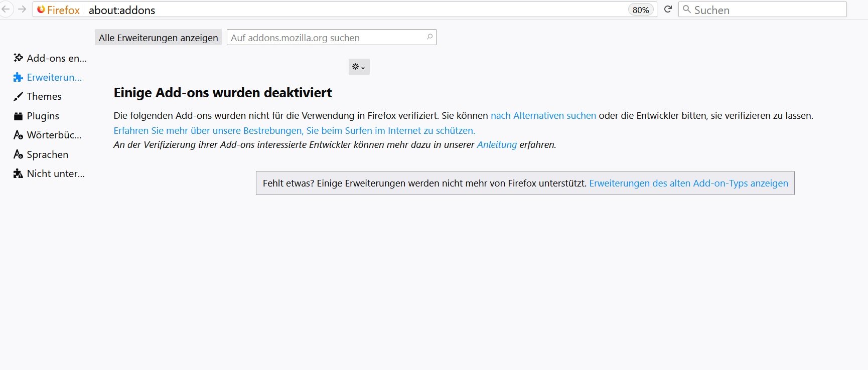Open the Anleitung link

pyautogui.click(x=497, y=145)
